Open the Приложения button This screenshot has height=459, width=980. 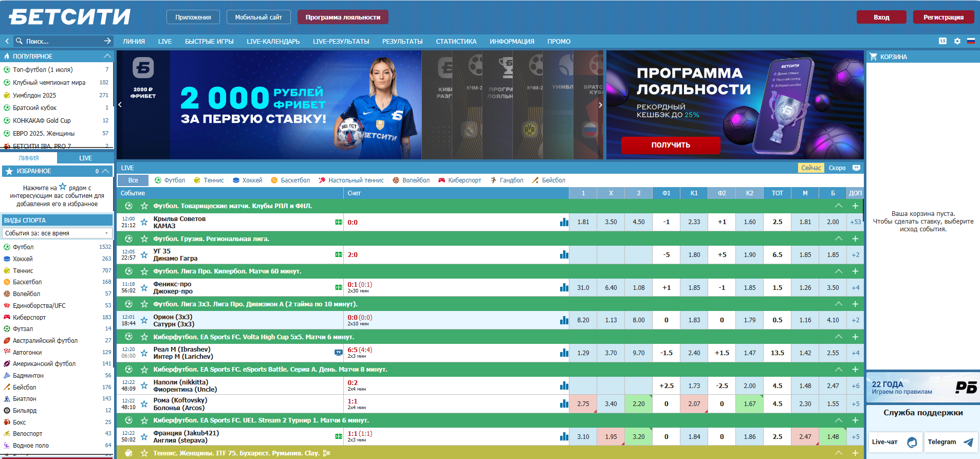[x=193, y=17]
